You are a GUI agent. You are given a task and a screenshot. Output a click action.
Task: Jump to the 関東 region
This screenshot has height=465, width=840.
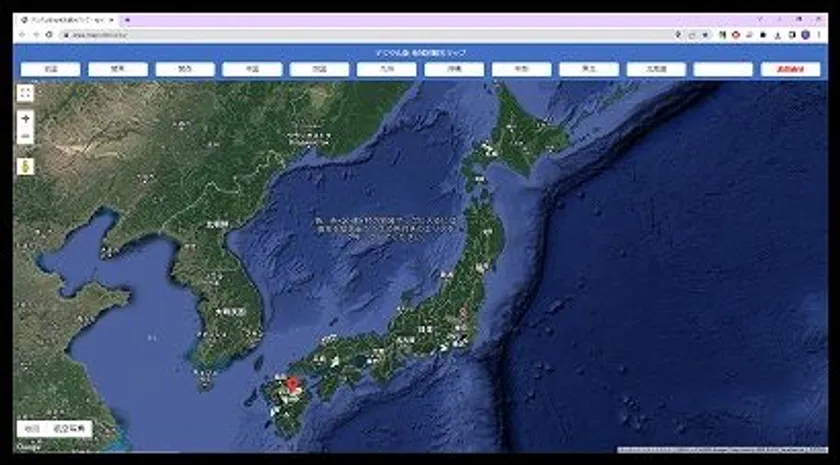point(118,69)
